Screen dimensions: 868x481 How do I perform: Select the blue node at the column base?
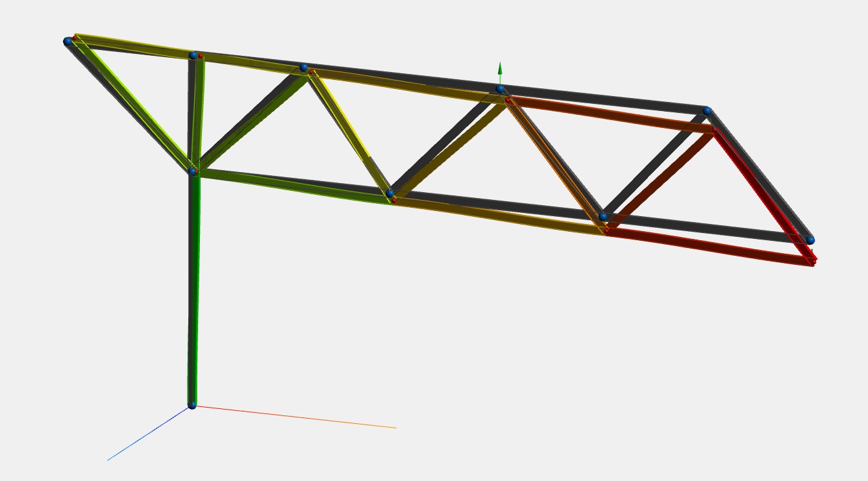pos(193,405)
